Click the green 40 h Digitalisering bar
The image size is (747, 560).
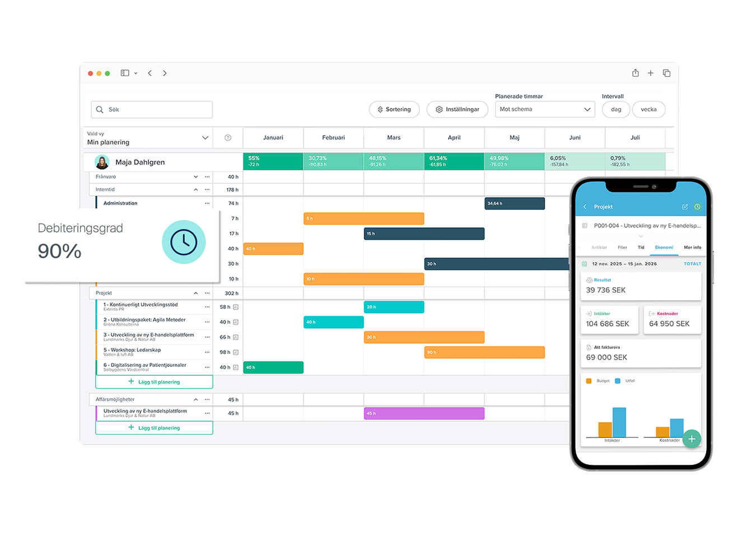pos(273,367)
